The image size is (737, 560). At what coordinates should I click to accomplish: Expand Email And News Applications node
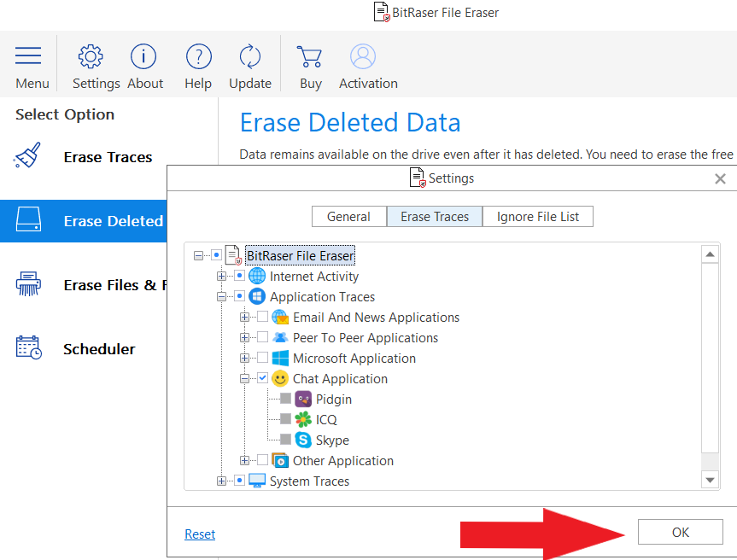[x=244, y=318]
